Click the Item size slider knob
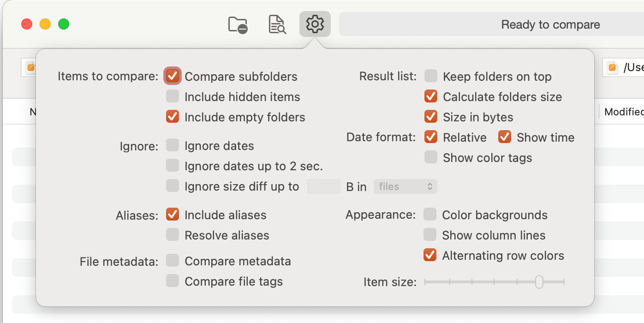The width and height of the screenshot is (644, 323). (x=539, y=281)
